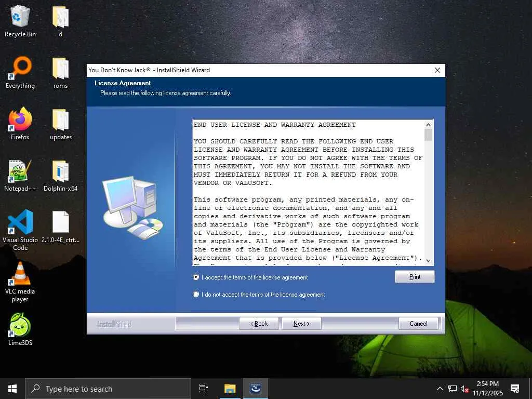The width and height of the screenshot is (532, 399).
Task: Open the Windows Start menu
Action: (x=12, y=389)
